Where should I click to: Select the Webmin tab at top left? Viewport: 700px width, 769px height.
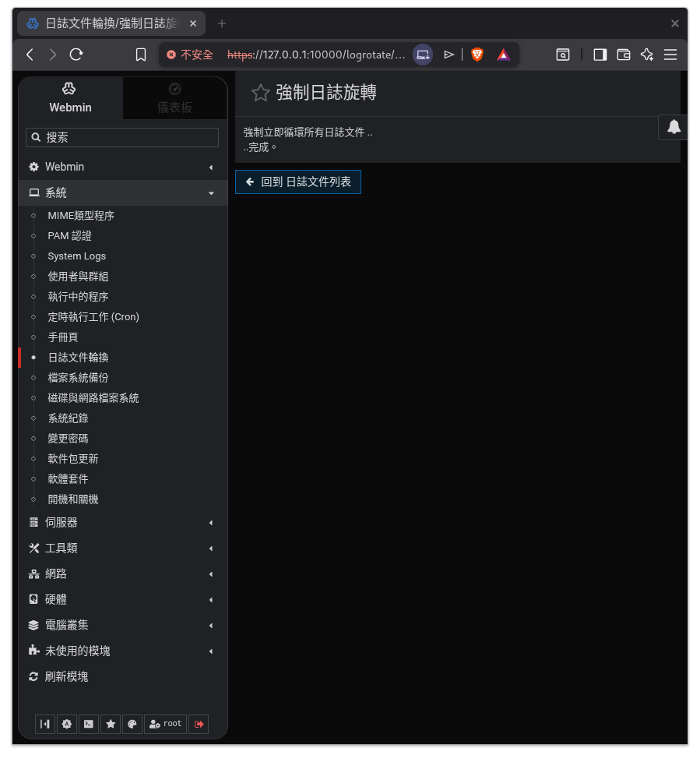click(x=69, y=97)
